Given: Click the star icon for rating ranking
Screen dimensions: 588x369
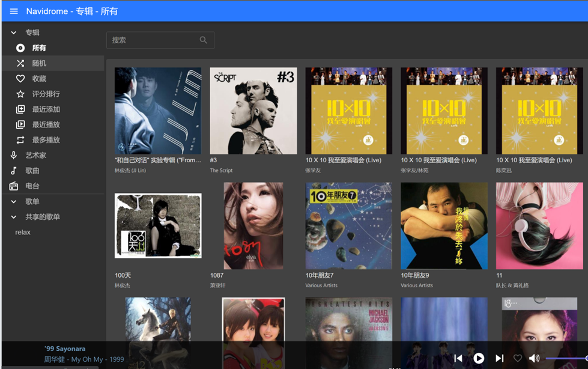Looking at the screenshot, I should (20, 94).
